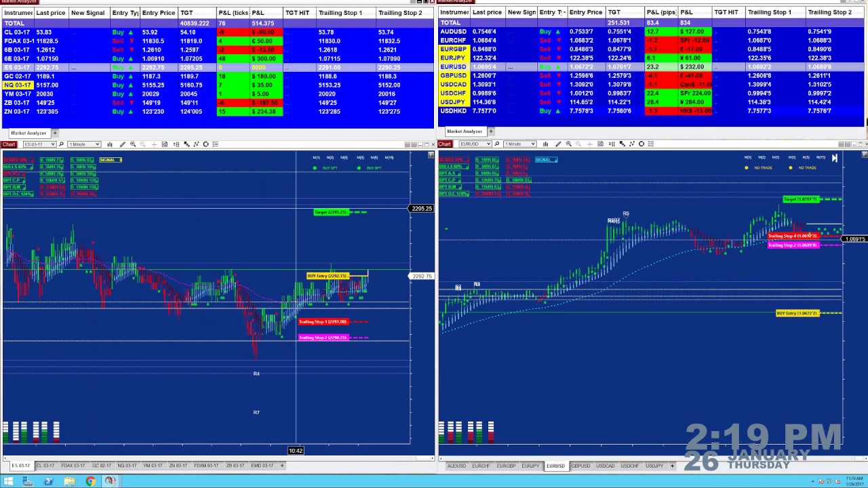Open Chart Trader icon in ES chart toolbar

tap(176, 144)
